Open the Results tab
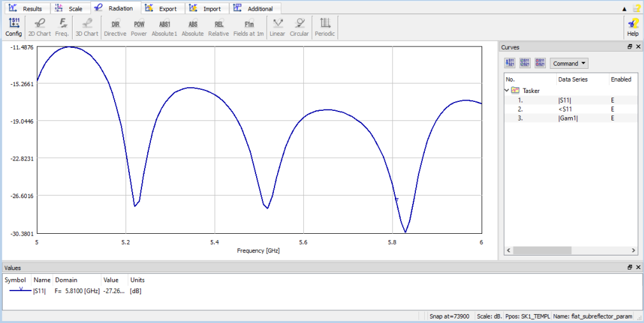Viewport: 644px width, 323px height. point(27,9)
